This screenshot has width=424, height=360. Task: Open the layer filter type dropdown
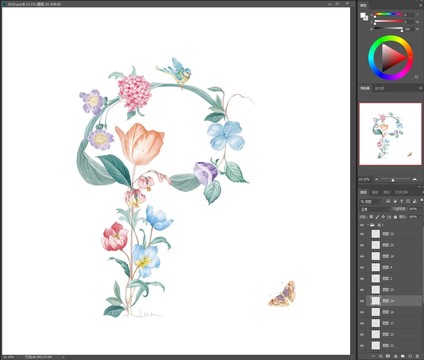point(371,201)
